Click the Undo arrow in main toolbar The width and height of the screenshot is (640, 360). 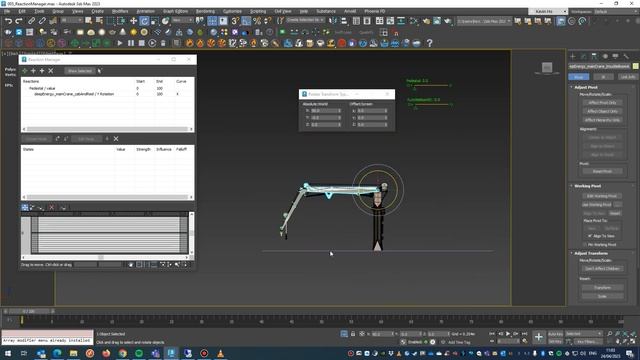click(x=8, y=21)
